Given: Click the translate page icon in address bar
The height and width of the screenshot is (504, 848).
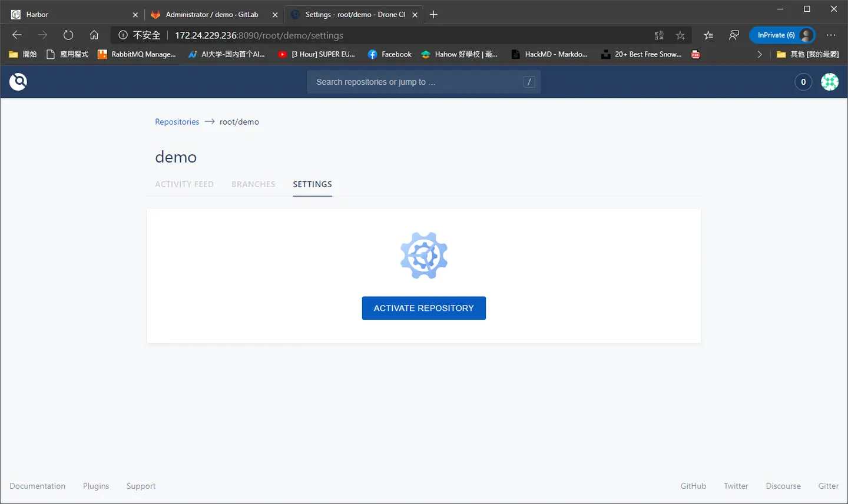Looking at the screenshot, I should 659,35.
